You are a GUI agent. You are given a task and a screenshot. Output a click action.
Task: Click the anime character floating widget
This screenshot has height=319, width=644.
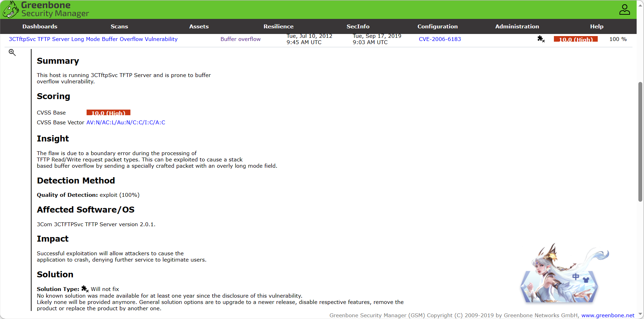point(565,273)
